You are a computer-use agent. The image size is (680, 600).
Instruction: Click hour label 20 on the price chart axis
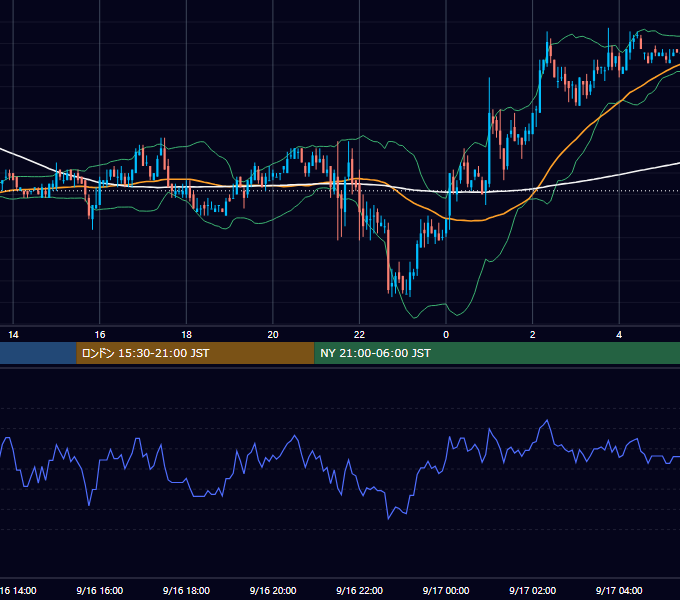(x=273, y=335)
